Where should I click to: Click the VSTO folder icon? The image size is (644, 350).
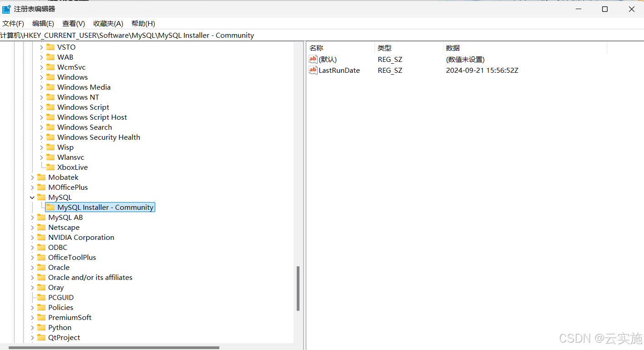point(51,47)
